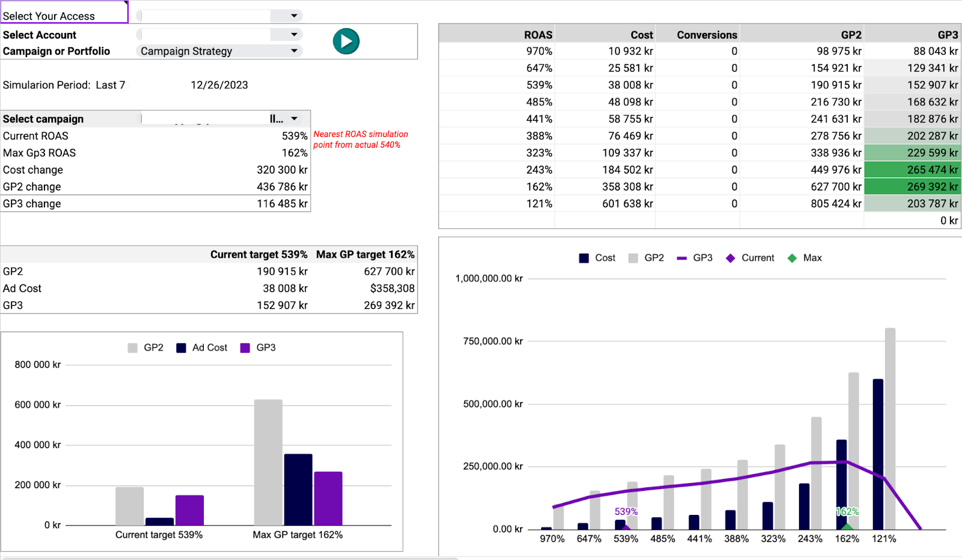This screenshot has height=560, width=962.
Task: Click the Max Gp3 ROAS 162% value
Action: tap(295, 153)
